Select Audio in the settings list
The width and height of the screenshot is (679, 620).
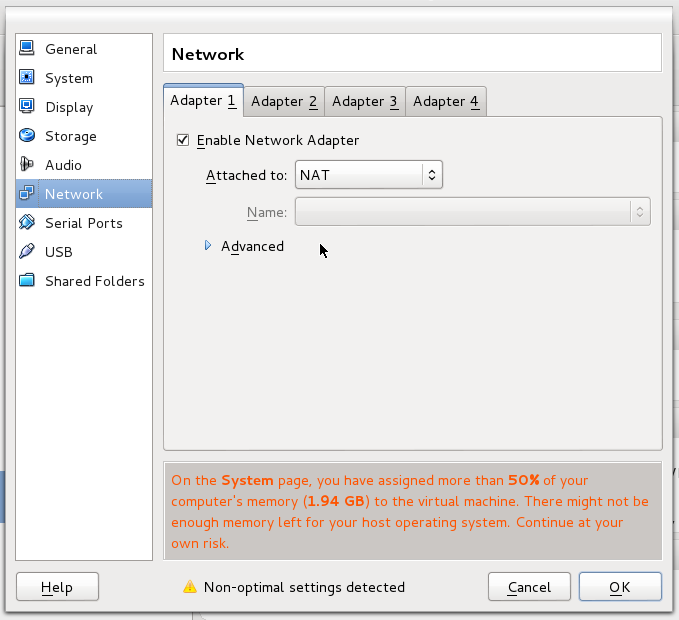[x=84, y=165]
